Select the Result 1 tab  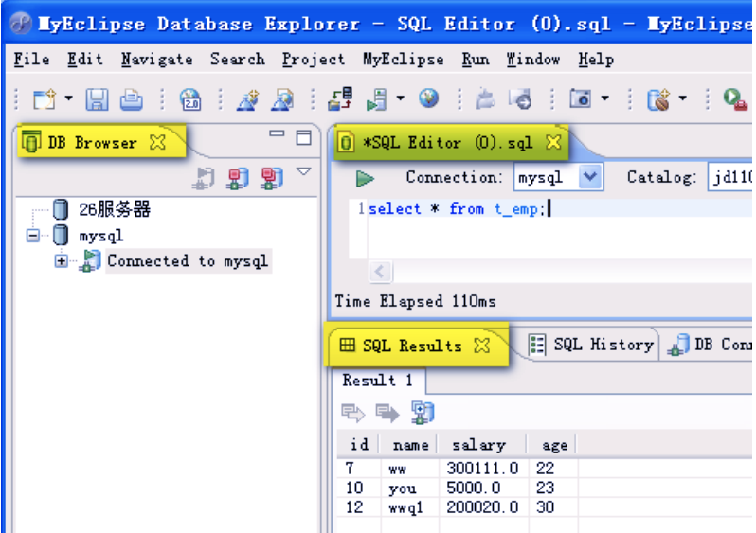click(378, 381)
